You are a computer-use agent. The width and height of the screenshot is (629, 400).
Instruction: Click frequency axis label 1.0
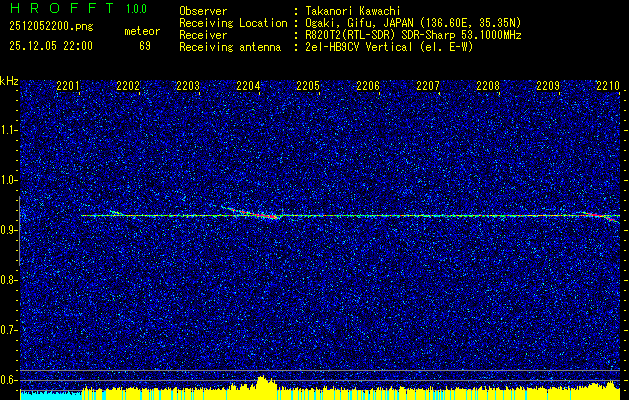tap(8, 181)
